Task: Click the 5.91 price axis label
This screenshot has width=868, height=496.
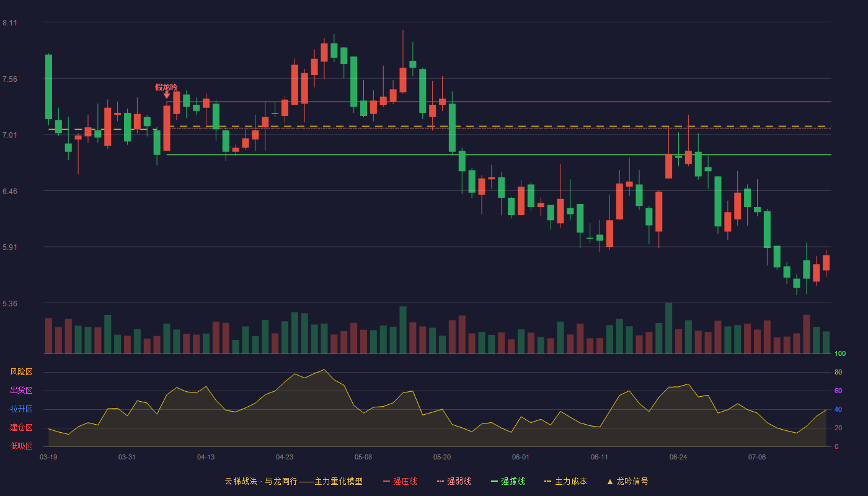Action: pyautogui.click(x=10, y=247)
